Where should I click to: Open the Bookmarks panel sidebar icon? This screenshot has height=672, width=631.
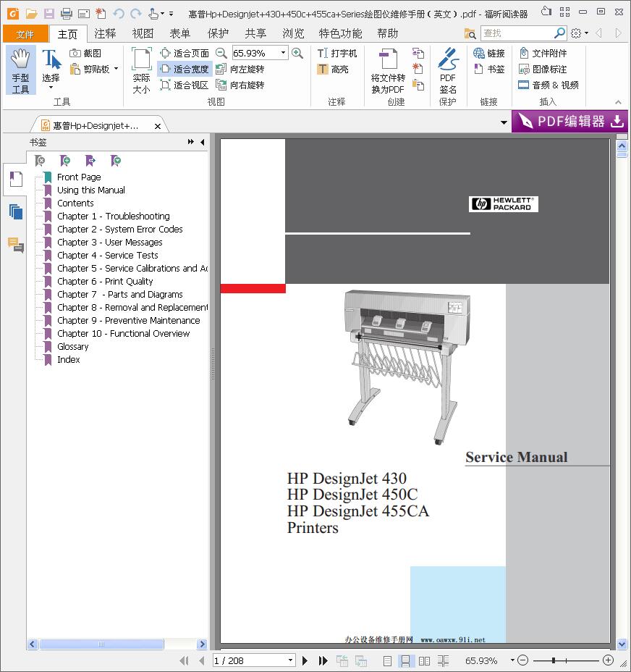point(16,179)
